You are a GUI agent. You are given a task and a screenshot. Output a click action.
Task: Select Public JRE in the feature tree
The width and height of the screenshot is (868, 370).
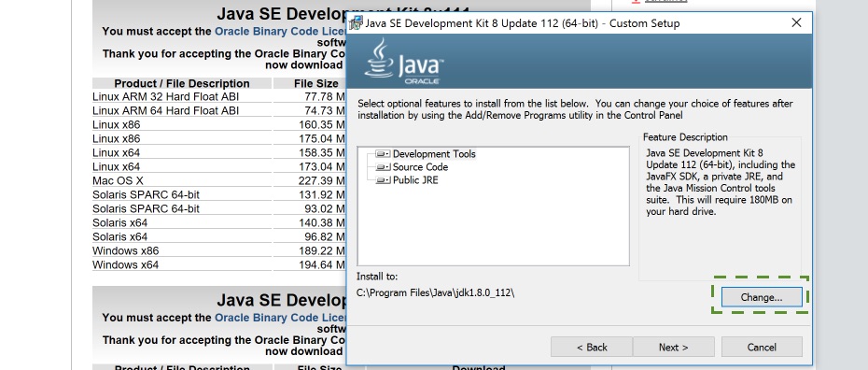click(415, 180)
